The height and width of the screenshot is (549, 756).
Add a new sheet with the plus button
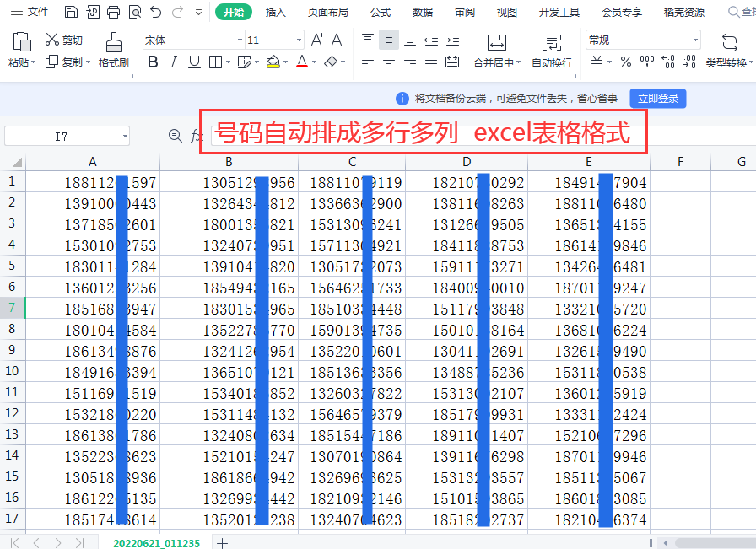pos(222,545)
